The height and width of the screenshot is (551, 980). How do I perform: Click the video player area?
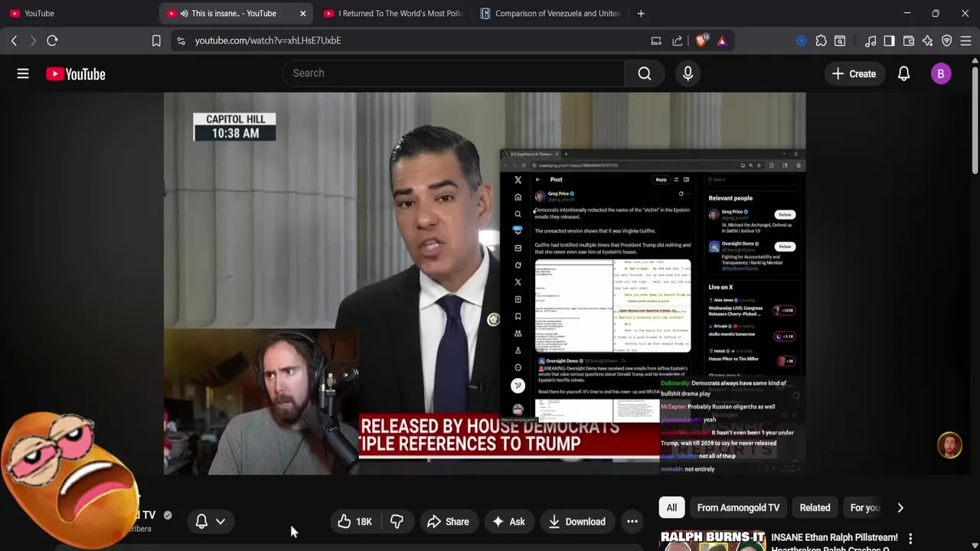(x=484, y=283)
